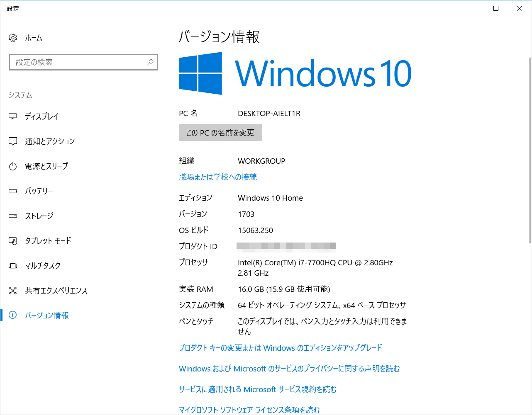532x415 pixels.
Task: Open マルチタスク settings
Action: (12, 266)
